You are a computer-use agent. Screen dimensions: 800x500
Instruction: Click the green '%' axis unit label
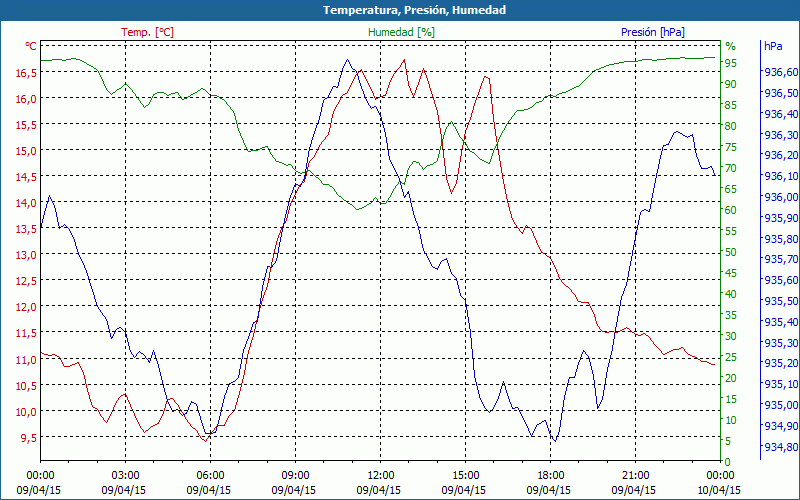click(x=731, y=46)
